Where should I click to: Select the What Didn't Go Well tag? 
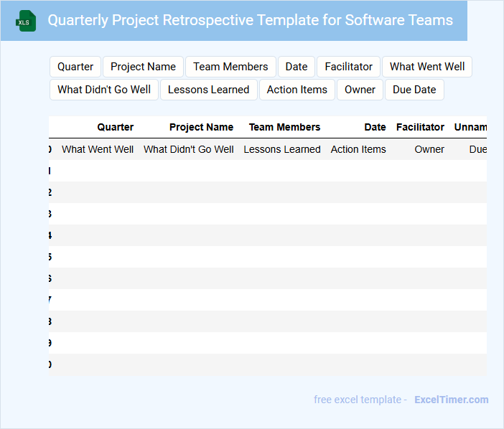point(104,90)
